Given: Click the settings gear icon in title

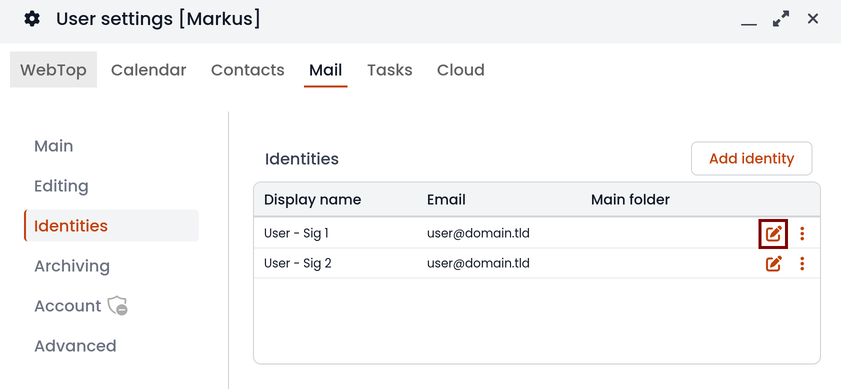Looking at the screenshot, I should coord(32,19).
